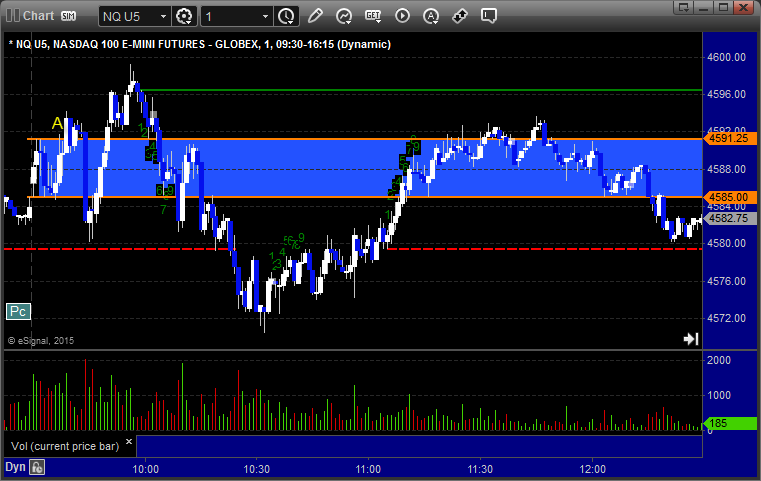This screenshot has width=761, height=481.
Task: Click the yellow A label on chart
Action: (57, 123)
